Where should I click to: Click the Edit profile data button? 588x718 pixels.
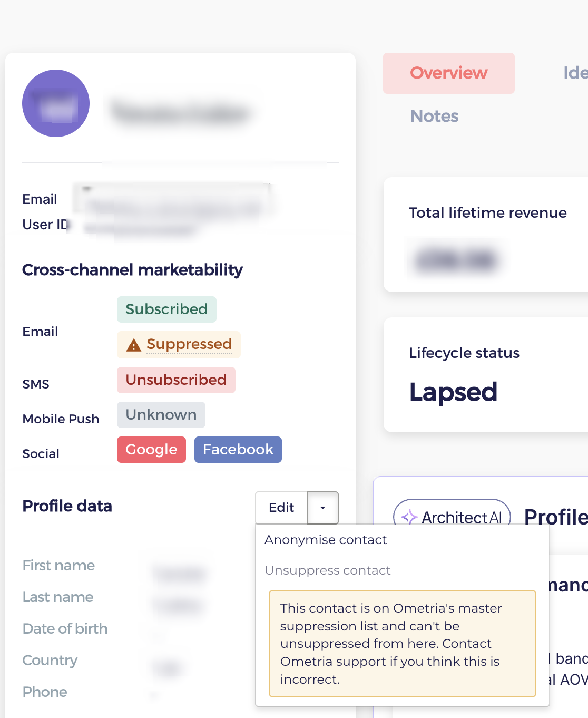tap(281, 508)
